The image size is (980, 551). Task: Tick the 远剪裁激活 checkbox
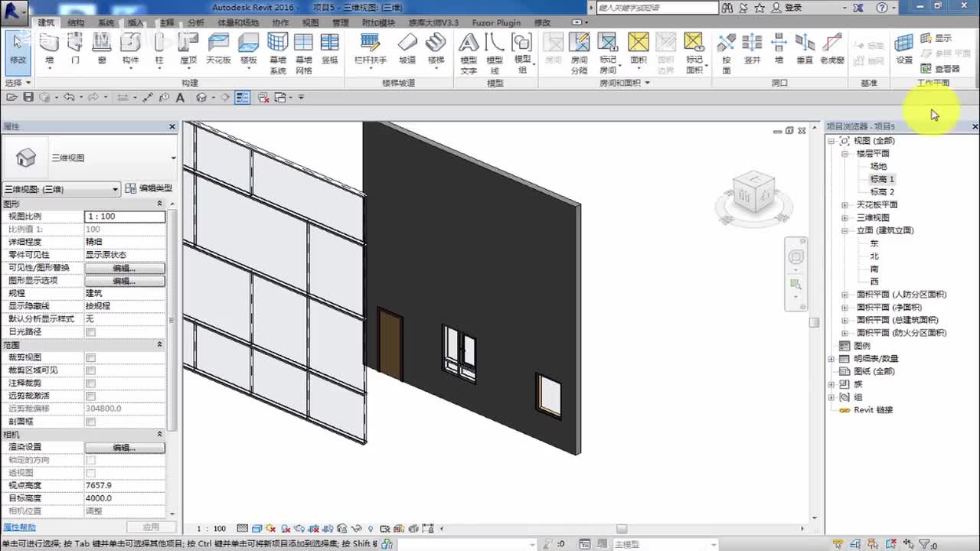[91, 396]
